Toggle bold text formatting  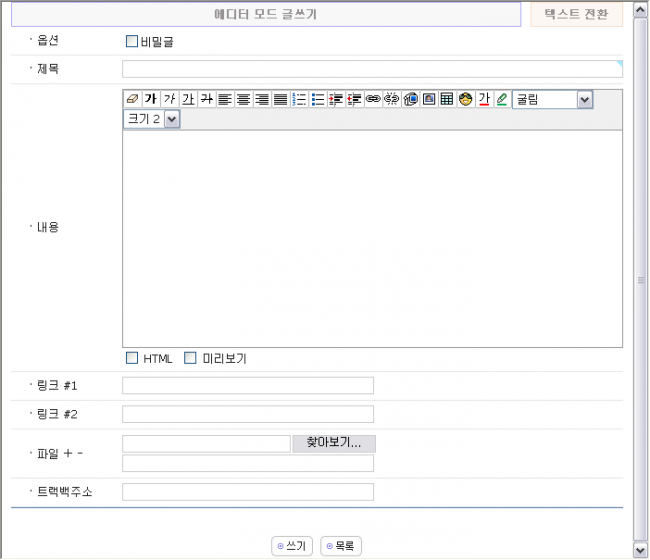151,99
